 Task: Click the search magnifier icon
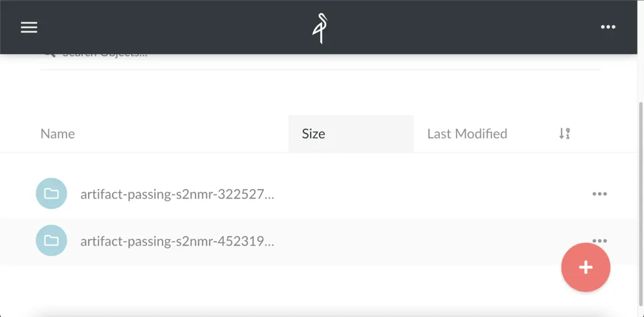pos(50,55)
